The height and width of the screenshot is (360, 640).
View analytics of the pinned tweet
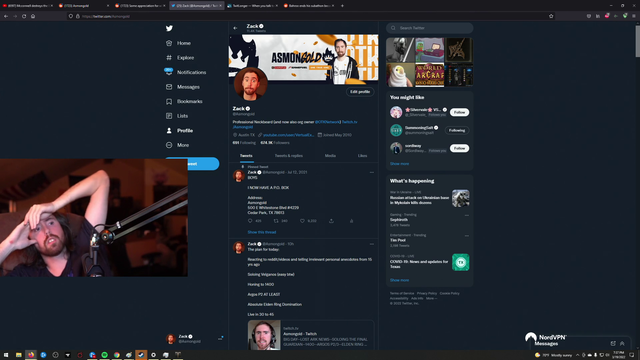pos(351,221)
